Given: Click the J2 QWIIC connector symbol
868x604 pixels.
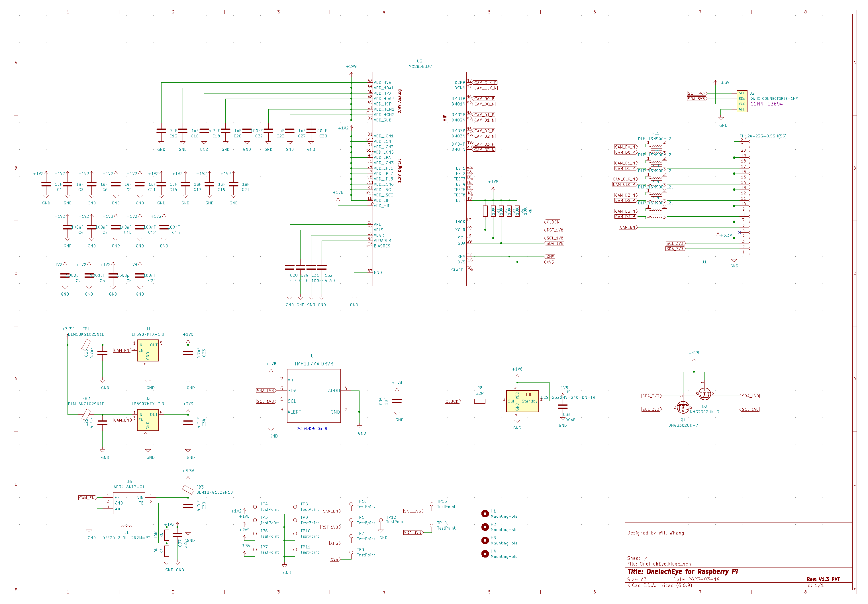Looking at the screenshot, I should coord(742,101).
